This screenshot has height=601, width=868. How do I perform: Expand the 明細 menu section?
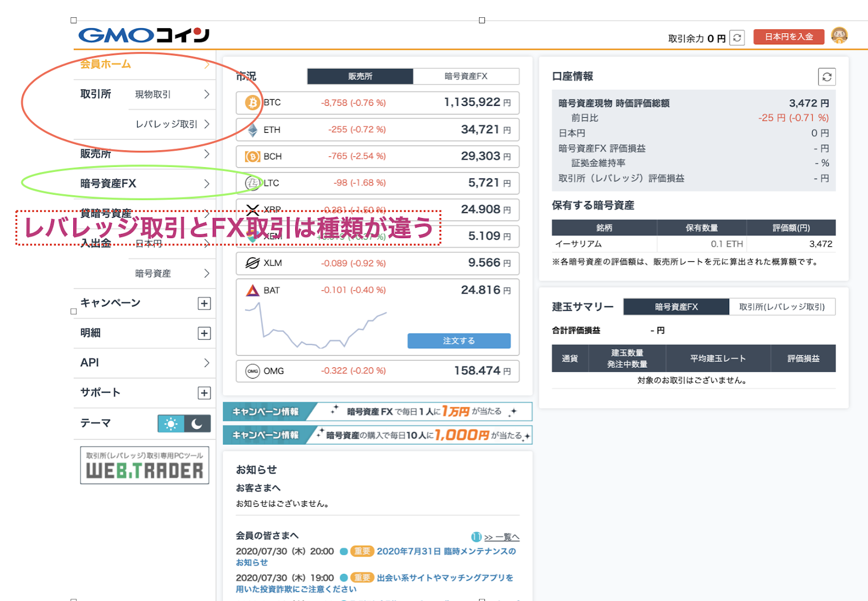pos(204,333)
